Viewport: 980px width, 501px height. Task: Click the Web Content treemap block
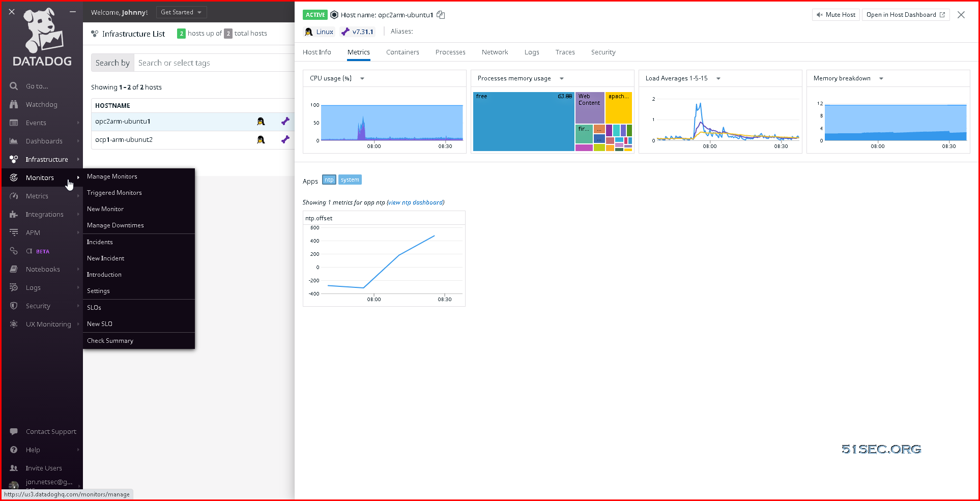(590, 107)
